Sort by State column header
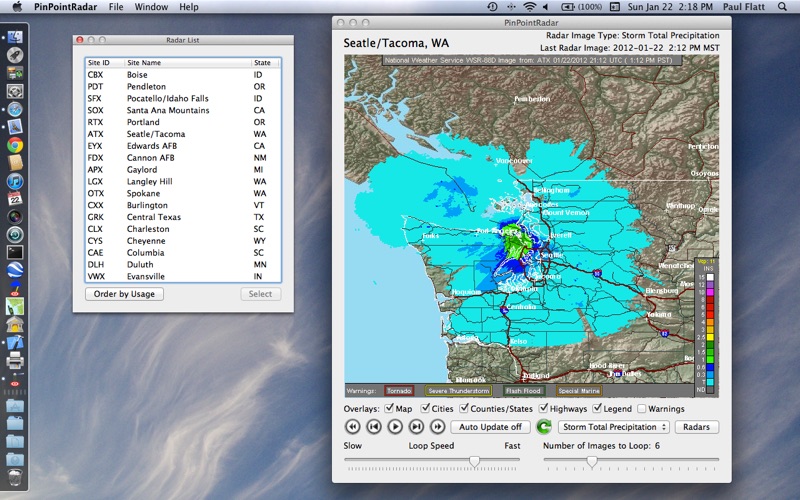800x500 pixels. point(264,63)
